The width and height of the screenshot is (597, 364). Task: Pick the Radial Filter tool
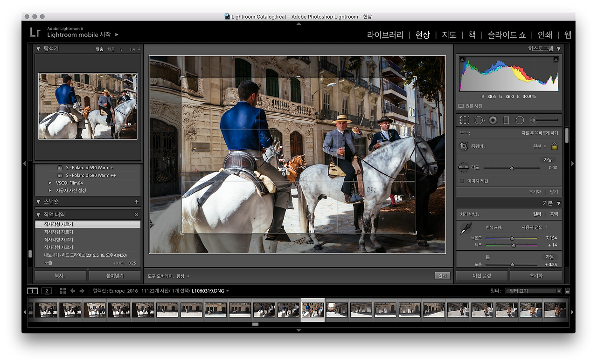pyautogui.click(x=520, y=120)
